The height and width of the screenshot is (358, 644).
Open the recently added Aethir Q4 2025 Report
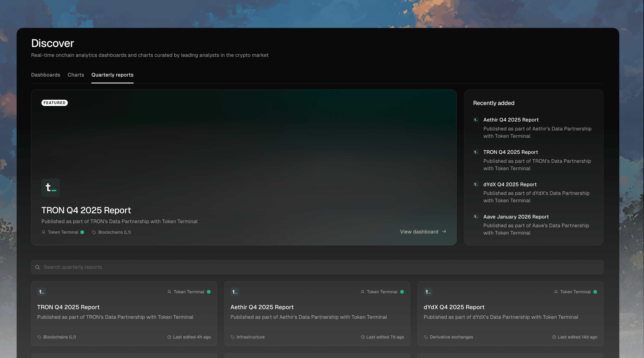[511, 120]
